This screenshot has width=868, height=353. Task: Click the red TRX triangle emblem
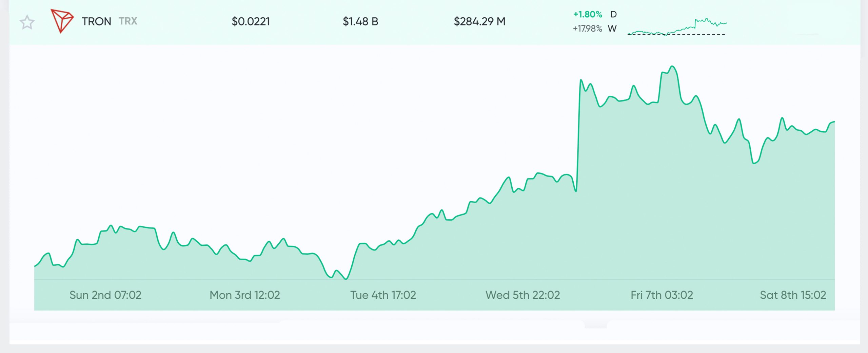tap(63, 21)
